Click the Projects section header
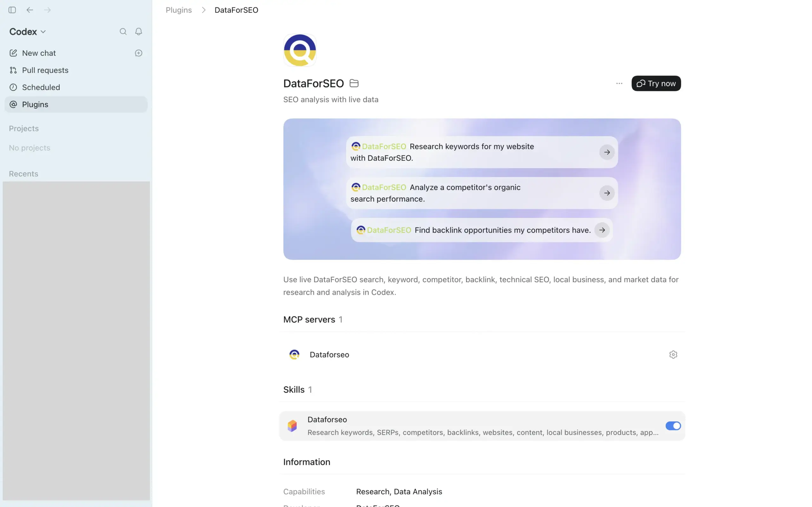The width and height of the screenshot is (812, 507). click(24, 128)
